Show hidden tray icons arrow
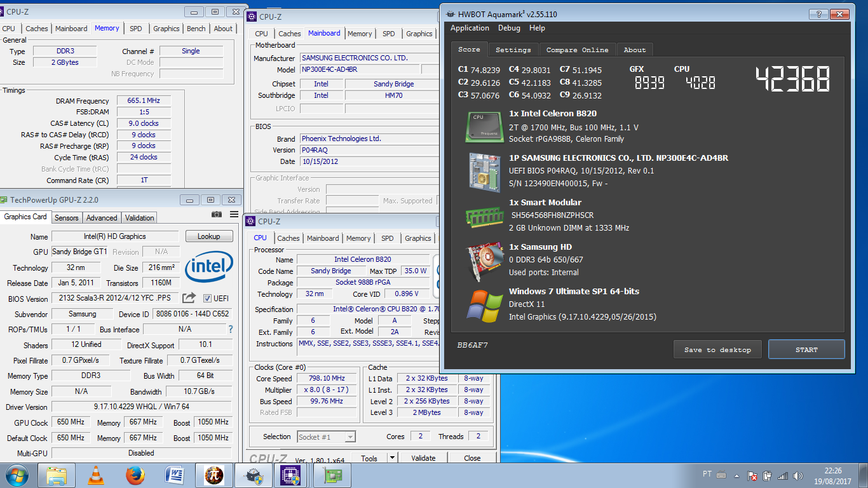Image resolution: width=868 pixels, height=488 pixels. (737, 475)
